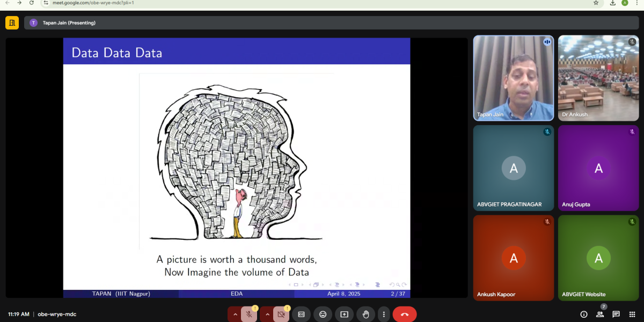This screenshot has height=322, width=644.
Task: Open more options three-dot menu in call bar
Action: (383, 314)
